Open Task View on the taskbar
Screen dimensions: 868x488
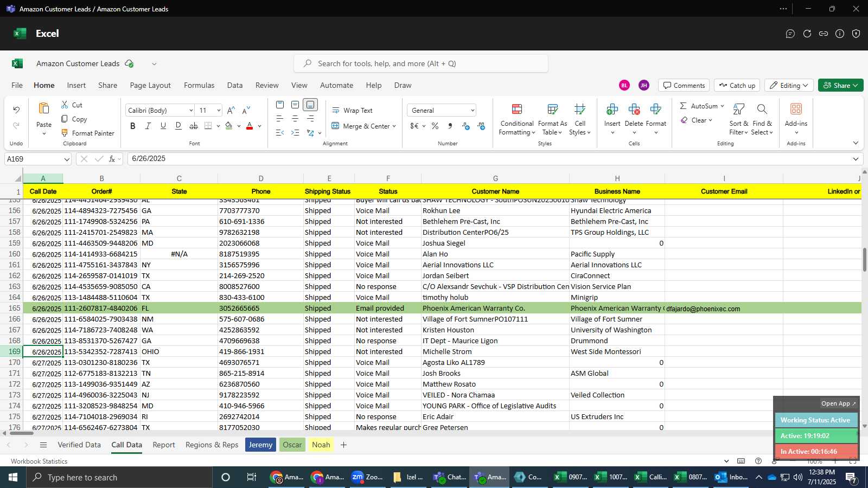pos(251,477)
